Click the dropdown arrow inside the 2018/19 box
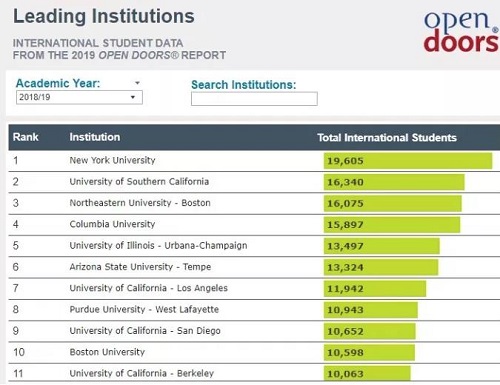Viewport: 500px width, 385px height. coord(133,97)
